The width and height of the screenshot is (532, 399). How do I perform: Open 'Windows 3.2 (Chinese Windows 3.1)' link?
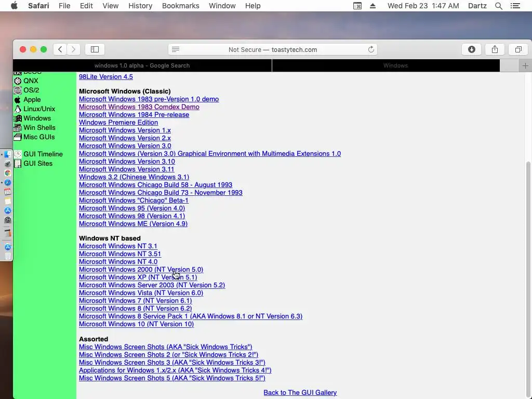134,177
